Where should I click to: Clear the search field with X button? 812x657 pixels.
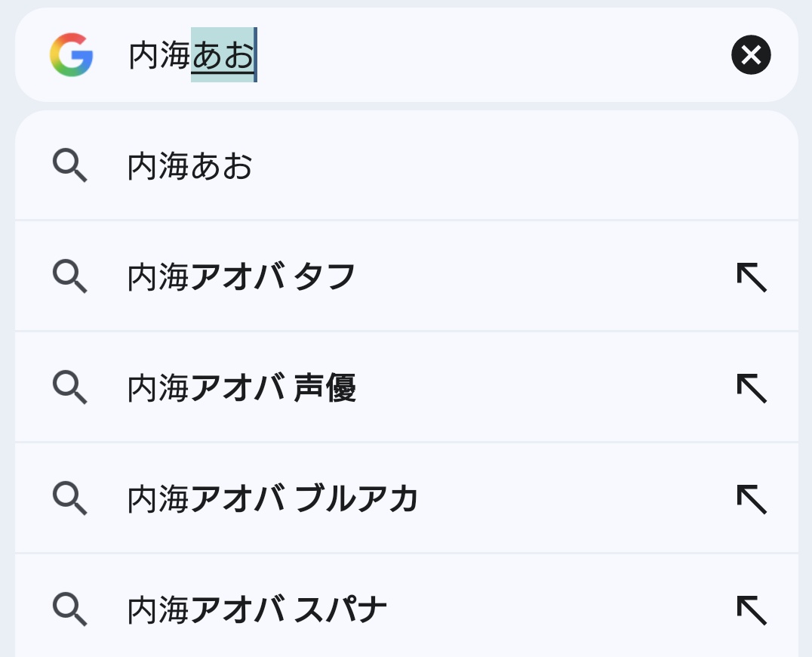(x=751, y=54)
